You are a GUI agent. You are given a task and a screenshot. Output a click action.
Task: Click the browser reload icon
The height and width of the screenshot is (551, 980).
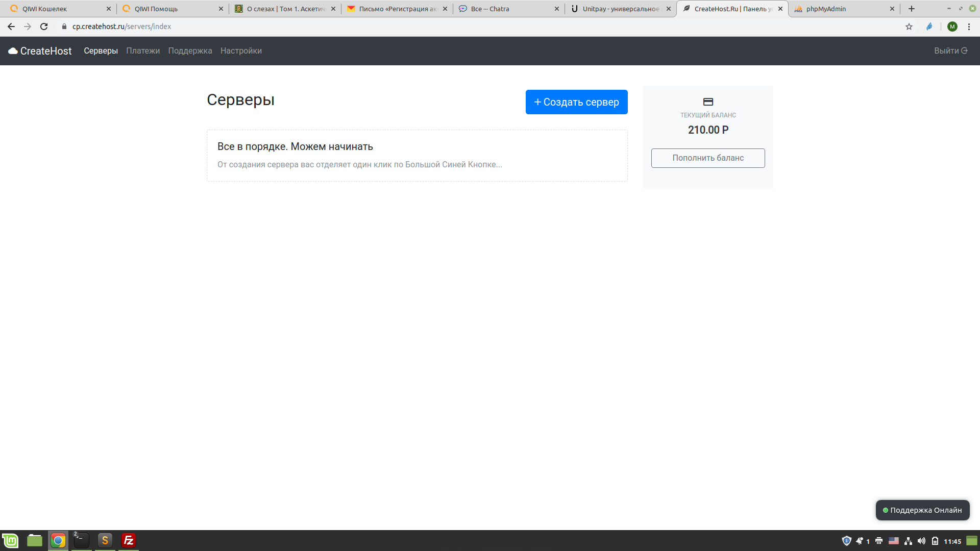tap(44, 27)
